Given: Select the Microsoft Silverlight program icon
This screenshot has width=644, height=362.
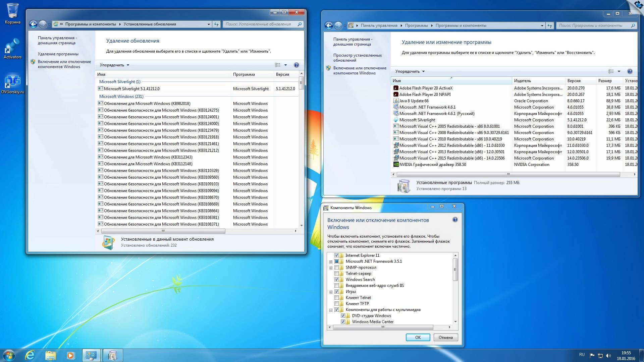Looking at the screenshot, I should click(396, 120).
